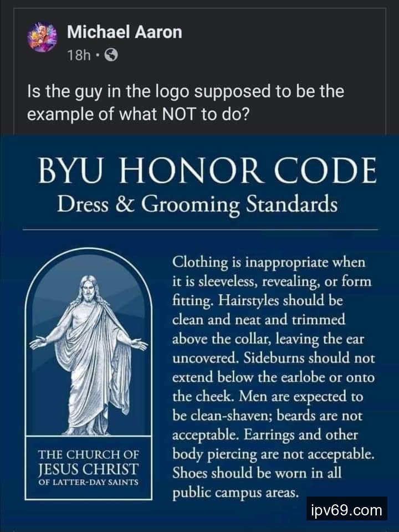The width and height of the screenshot is (399, 532).
Task: Click the 18h post timestamp
Action: tap(79, 55)
